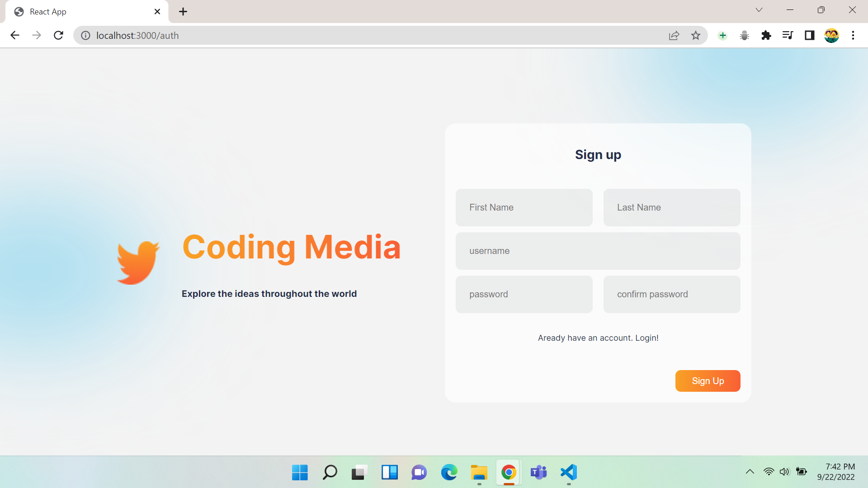Bookmark the page with the star icon
This screenshot has height=488, width=868.
pos(696,35)
